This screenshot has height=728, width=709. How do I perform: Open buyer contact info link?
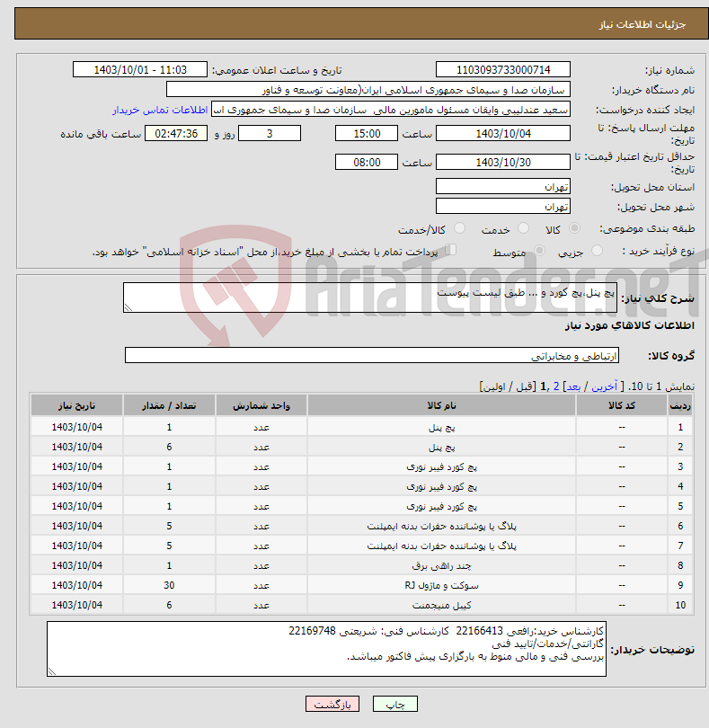[160, 110]
